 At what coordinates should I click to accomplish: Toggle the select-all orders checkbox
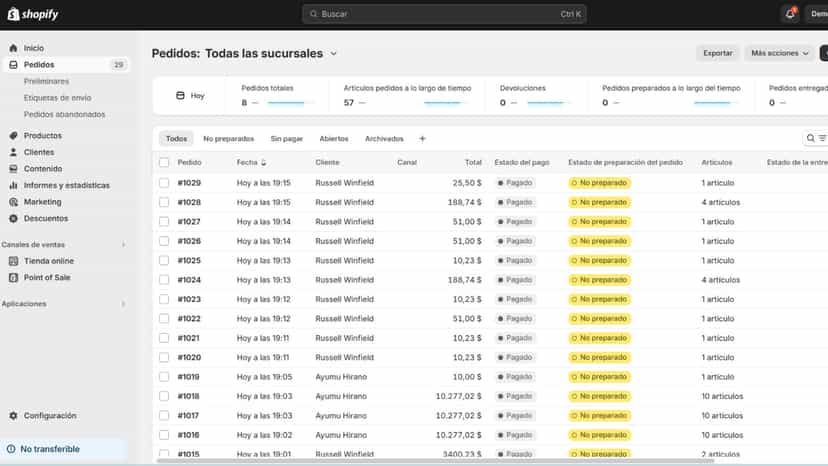click(x=164, y=162)
